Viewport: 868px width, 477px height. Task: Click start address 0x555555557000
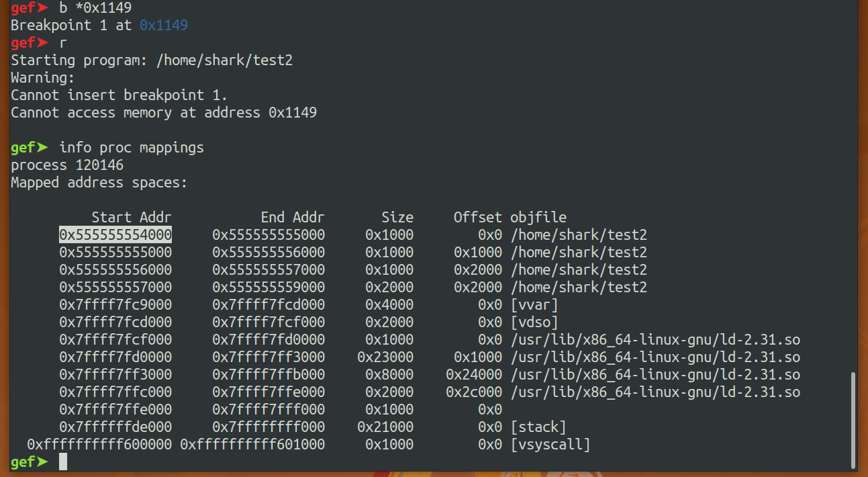(115, 288)
